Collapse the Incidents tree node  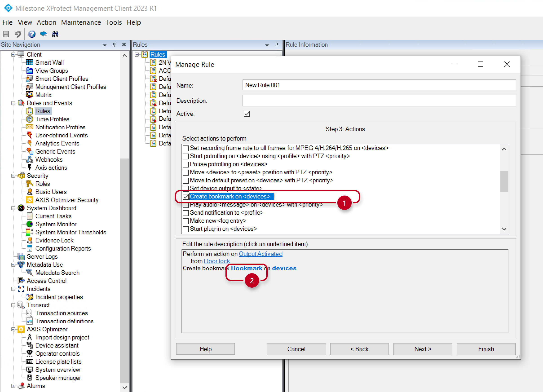point(13,289)
